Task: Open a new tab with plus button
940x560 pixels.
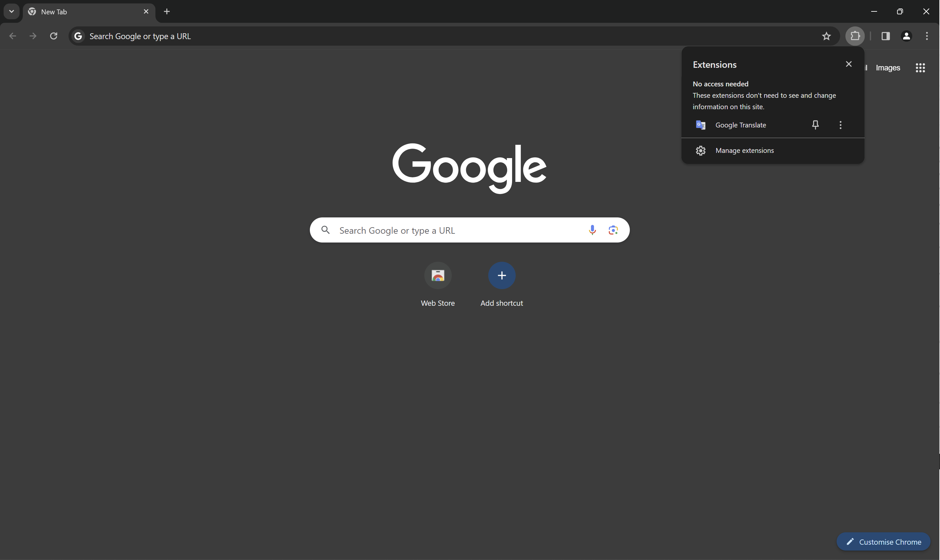Action: (x=167, y=11)
